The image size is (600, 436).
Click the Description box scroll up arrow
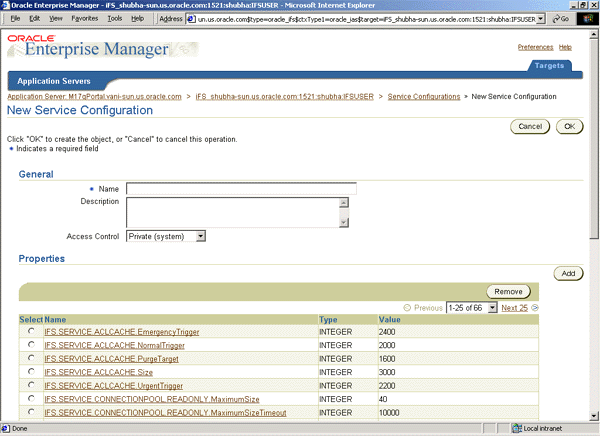[344, 202]
